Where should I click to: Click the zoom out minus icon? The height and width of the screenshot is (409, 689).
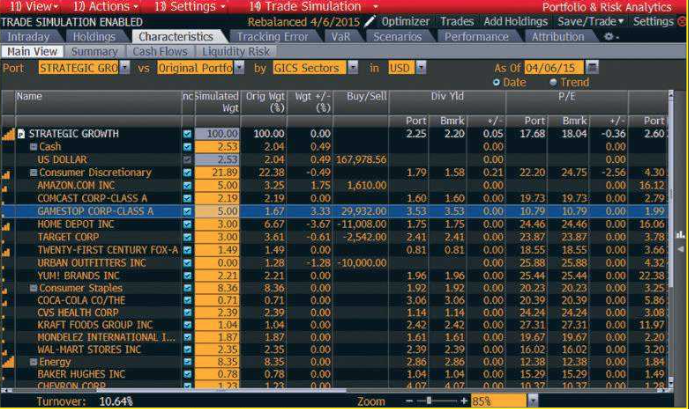point(410,401)
